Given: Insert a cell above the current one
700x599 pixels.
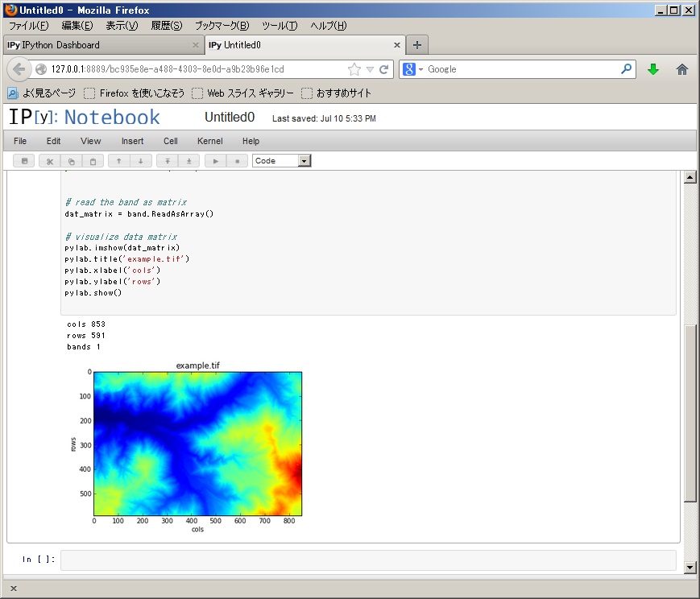Looking at the screenshot, I should coord(168,161).
